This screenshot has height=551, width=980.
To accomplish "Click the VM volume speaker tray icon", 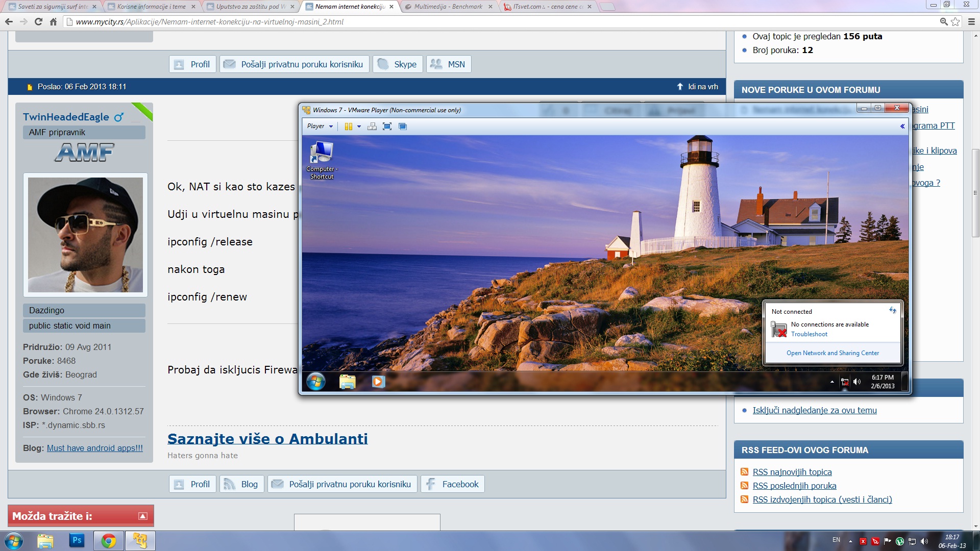I will pos(857,382).
